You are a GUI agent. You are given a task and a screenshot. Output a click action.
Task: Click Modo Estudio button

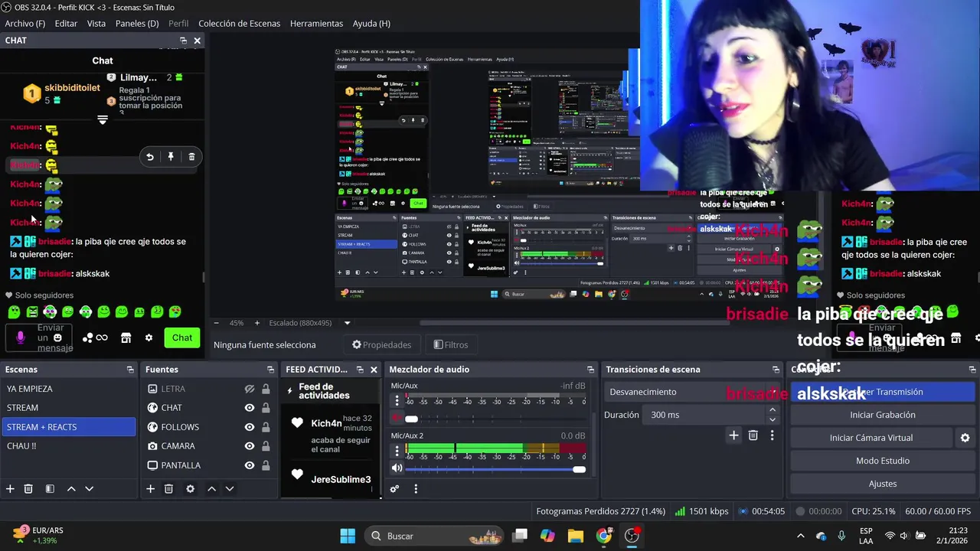pos(883,461)
